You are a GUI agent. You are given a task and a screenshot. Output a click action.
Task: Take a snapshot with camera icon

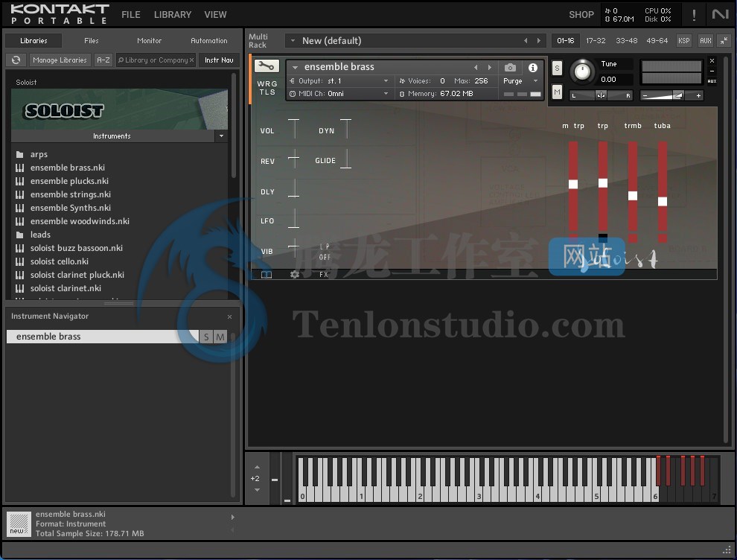click(510, 68)
